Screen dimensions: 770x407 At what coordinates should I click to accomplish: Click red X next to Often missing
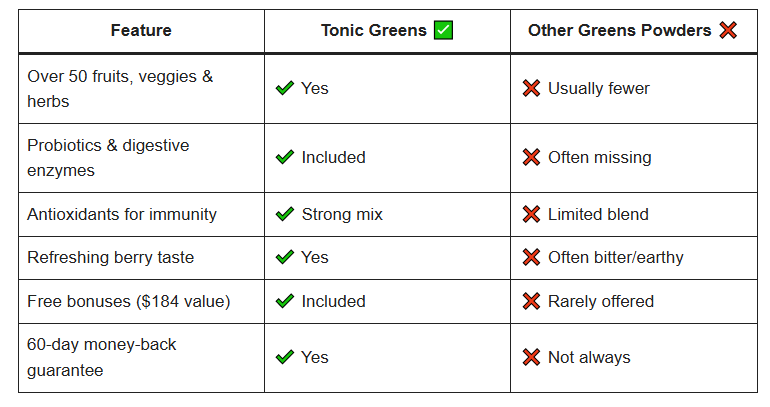[x=531, y=158]
